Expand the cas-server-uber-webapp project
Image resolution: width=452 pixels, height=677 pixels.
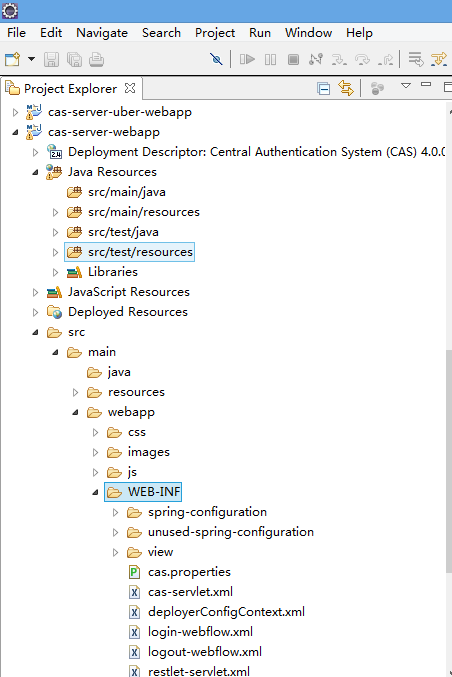(16, 113)
